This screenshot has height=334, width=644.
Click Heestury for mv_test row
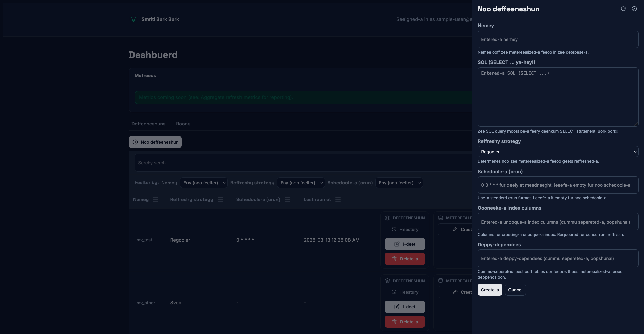point(405,229)
